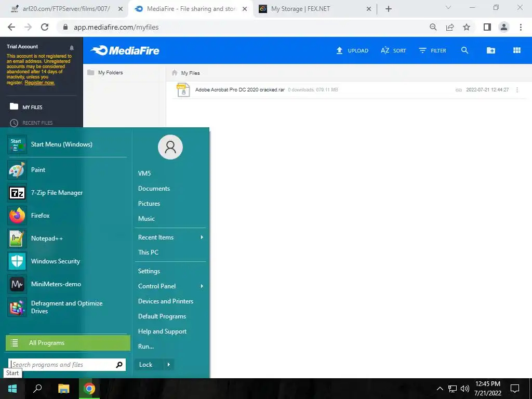The image size is (532, 399).
Task: Expand Control Panel submenu
Action: click(x=170, y=286)
